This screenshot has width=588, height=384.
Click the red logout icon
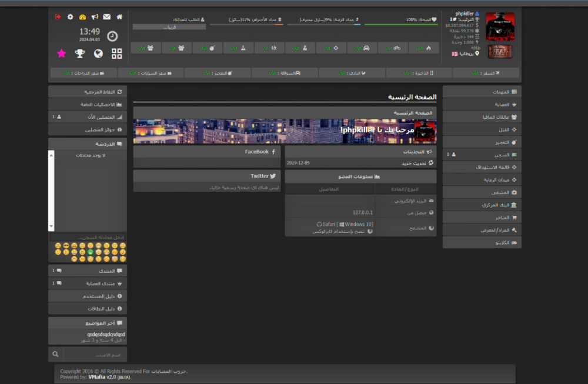click(x=58, y=17)
